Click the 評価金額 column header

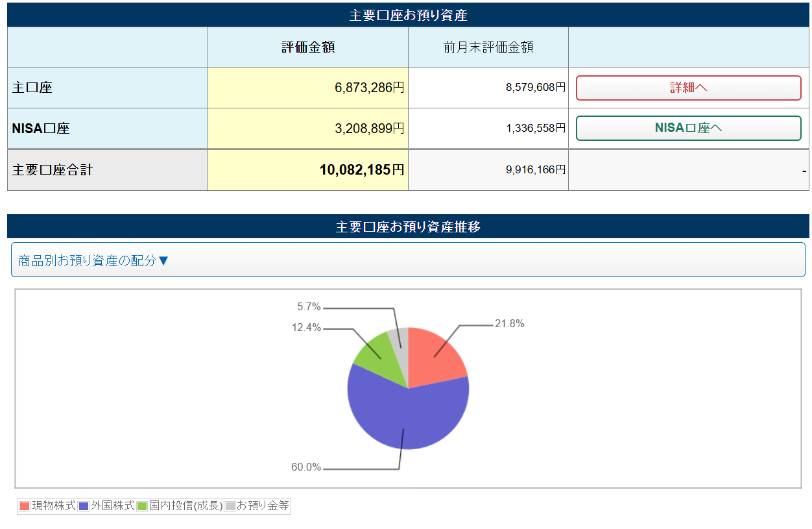[x=308, y=47]
